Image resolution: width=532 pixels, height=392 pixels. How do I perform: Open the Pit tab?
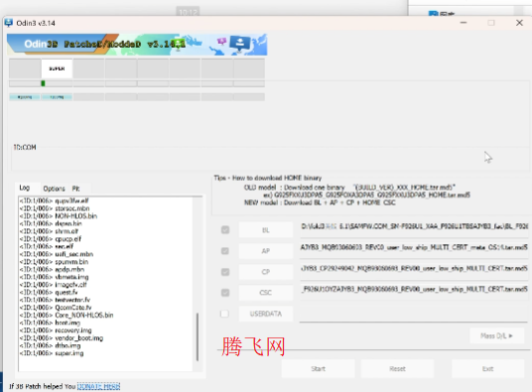pyautogui.click(x=75, y=189)
